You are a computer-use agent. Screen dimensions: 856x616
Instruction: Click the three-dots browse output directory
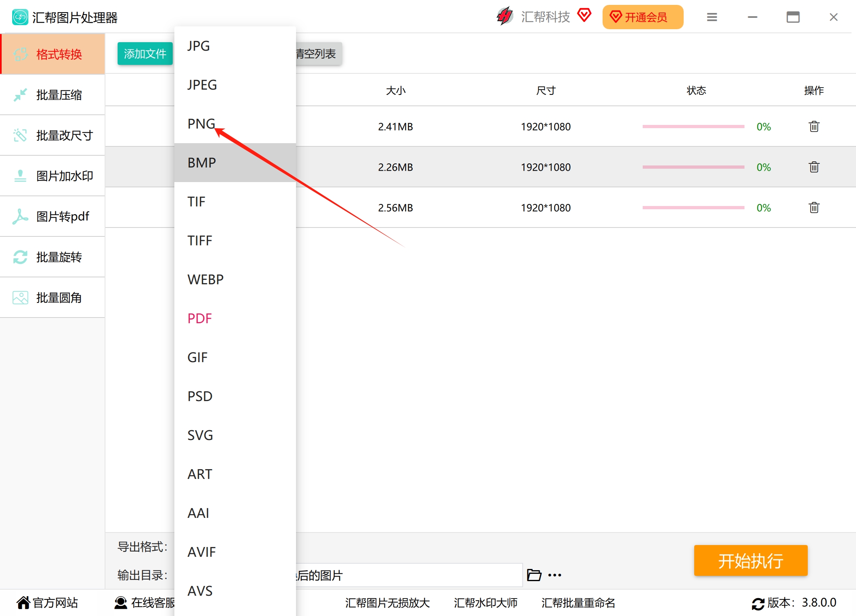(x=555, y=575)
